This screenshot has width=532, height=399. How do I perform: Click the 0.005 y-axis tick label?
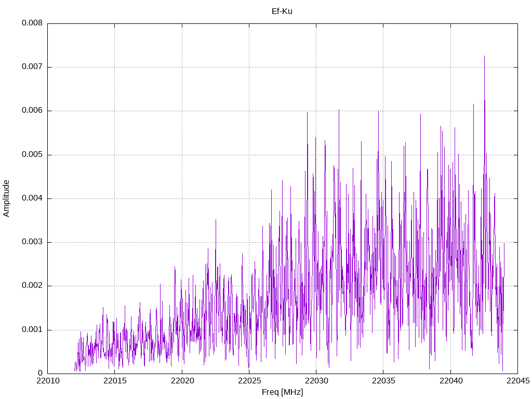tap(32, 155)
